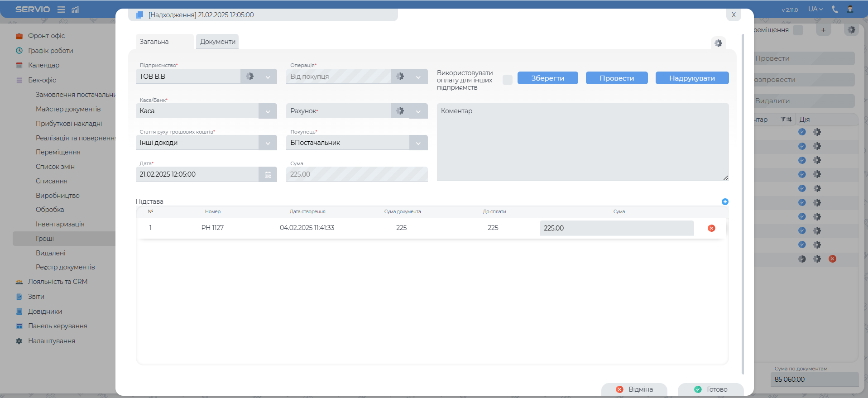Open the UA language selector
868x398 pixels.
[815, 10]
